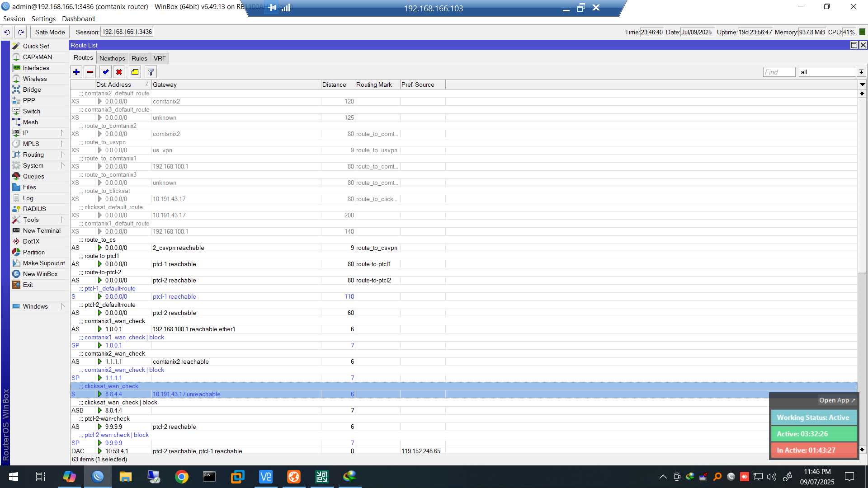Click the Find search field
868x488 pixels.
tap(779, 72)
